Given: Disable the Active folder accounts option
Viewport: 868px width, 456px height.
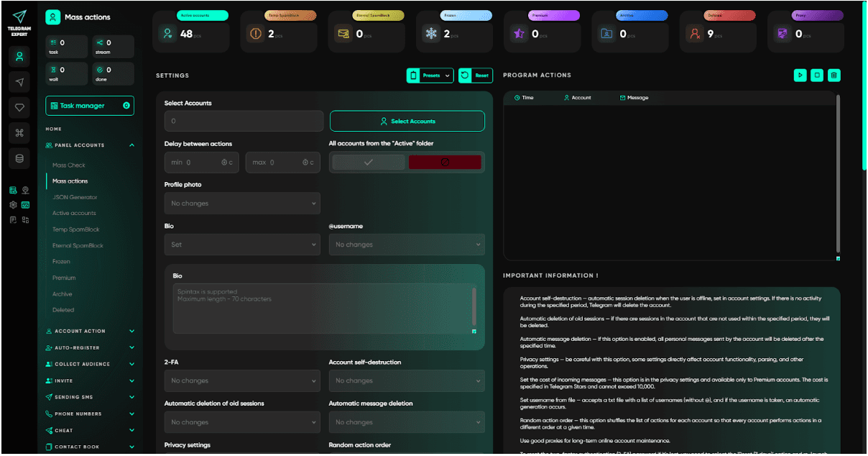Looking at the screenshot, I should click(445, 162).
